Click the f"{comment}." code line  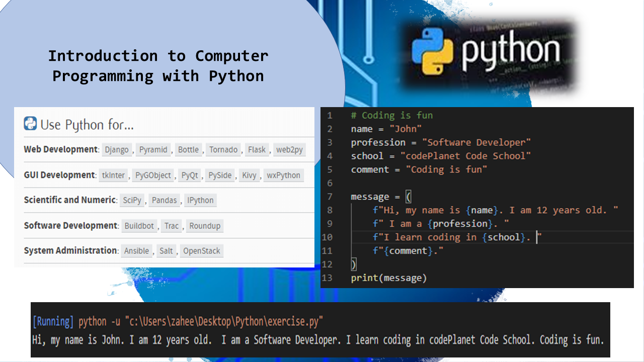408,251
